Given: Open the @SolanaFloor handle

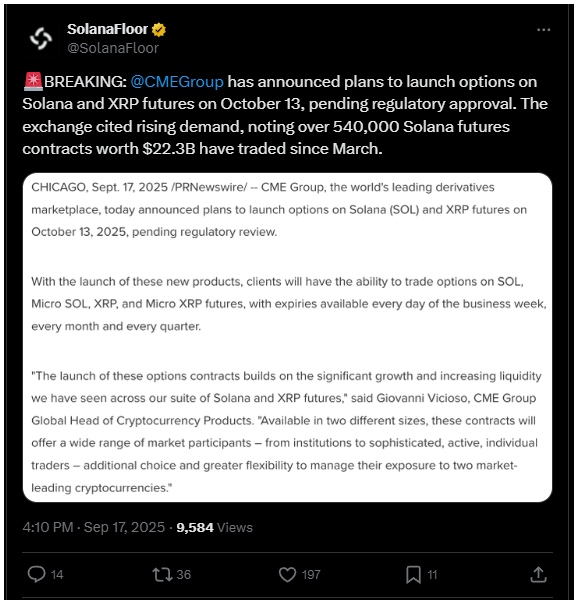Looking at the screenshot, I should (x=113, y=48).
